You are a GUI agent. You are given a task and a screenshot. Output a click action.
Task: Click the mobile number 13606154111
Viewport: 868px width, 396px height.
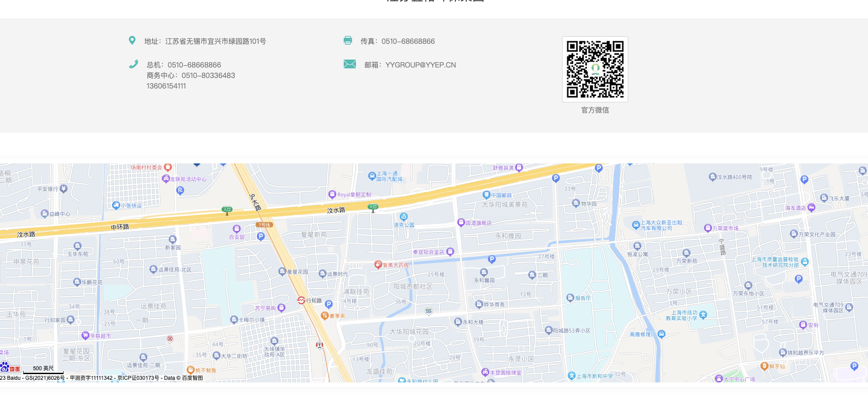click(166, 86)
